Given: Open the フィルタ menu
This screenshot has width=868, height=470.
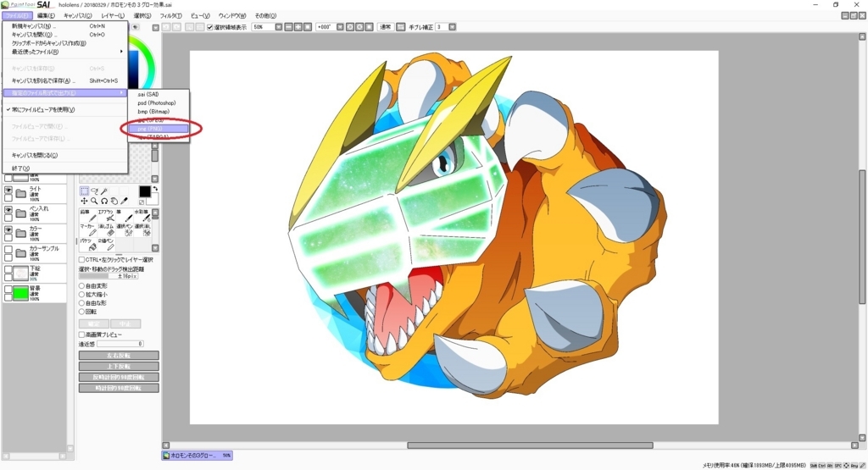Looking at the screenshot, I should (170, 16).
